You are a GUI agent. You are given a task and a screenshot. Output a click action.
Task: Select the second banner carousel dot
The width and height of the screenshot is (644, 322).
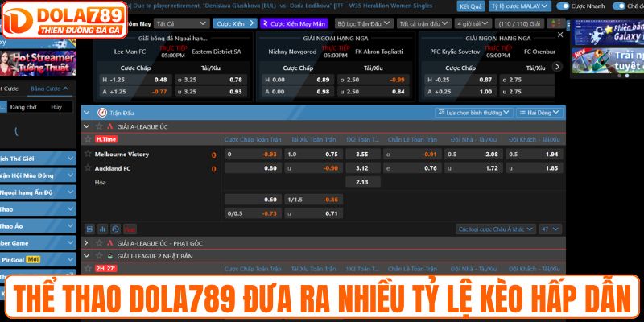627,76
